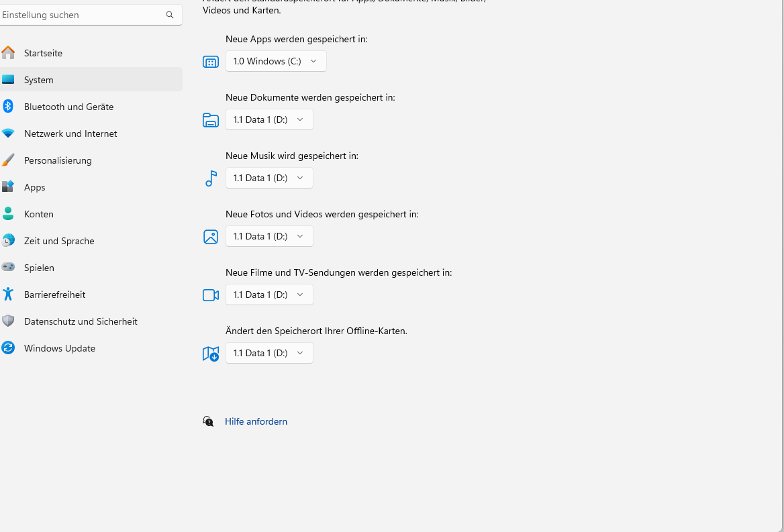Click the documents folder icon
This screenshot has height=532, width=784.
(211, 120)
